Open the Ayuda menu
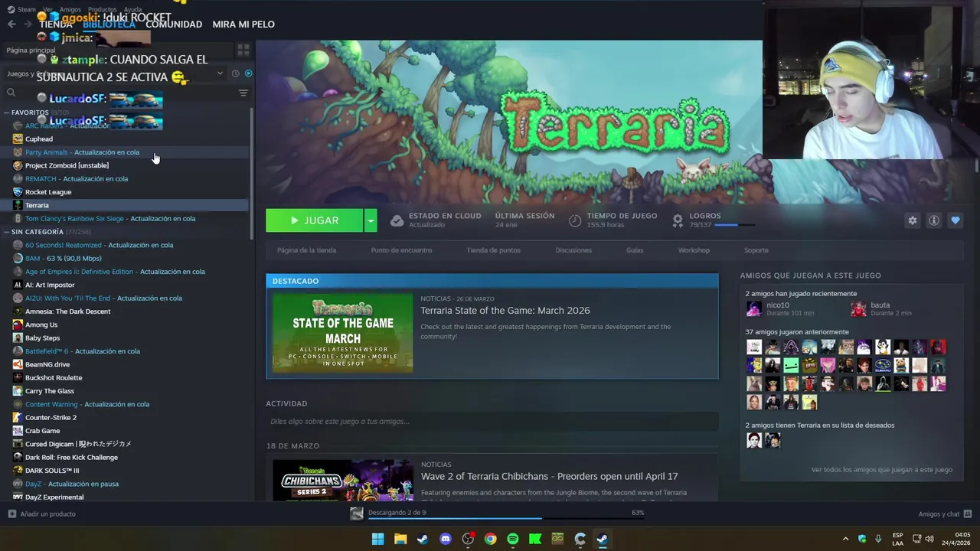980x551 pixels. (x=132, y=9)
